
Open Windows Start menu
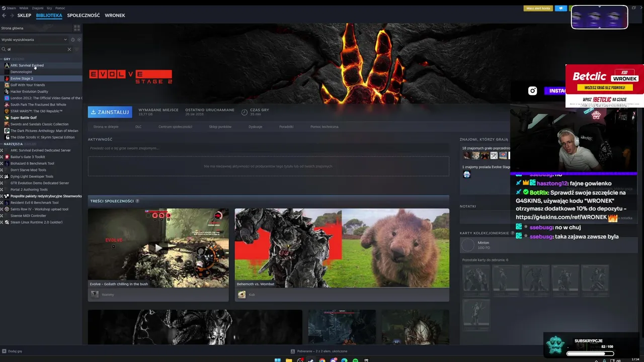click(x=277, y=360)
